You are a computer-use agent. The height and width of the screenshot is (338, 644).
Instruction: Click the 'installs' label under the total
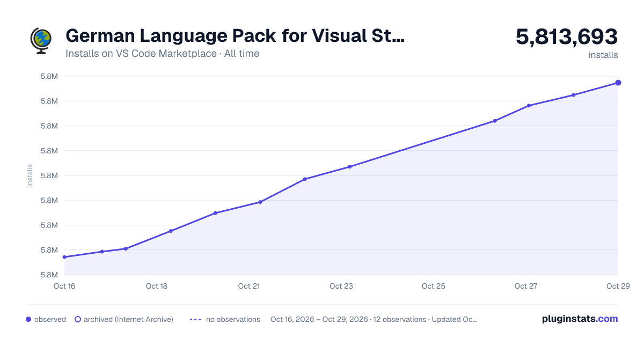tap(603, 55)
